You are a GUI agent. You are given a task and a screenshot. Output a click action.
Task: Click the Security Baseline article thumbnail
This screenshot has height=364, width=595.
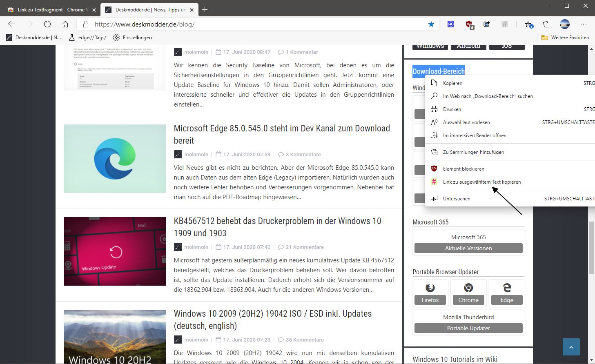[115, 68]
